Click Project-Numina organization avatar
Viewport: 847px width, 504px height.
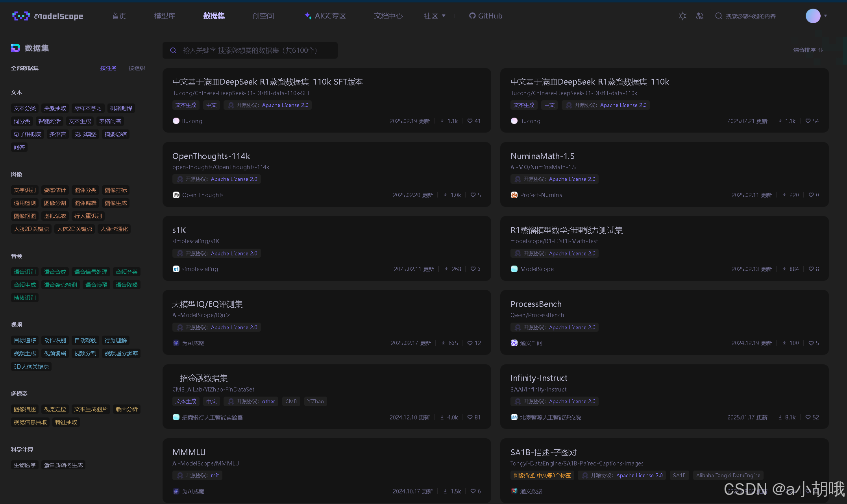(x=514, y=195)
